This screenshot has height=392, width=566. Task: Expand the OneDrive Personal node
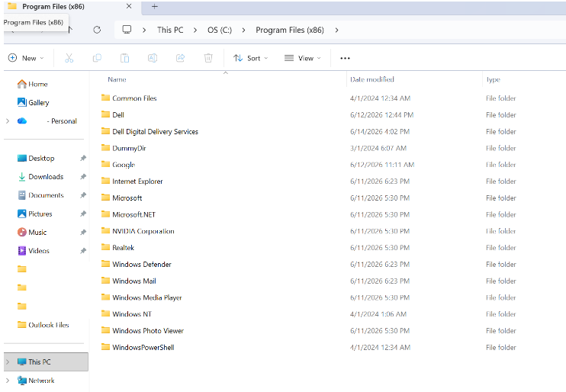pos(8,121)
